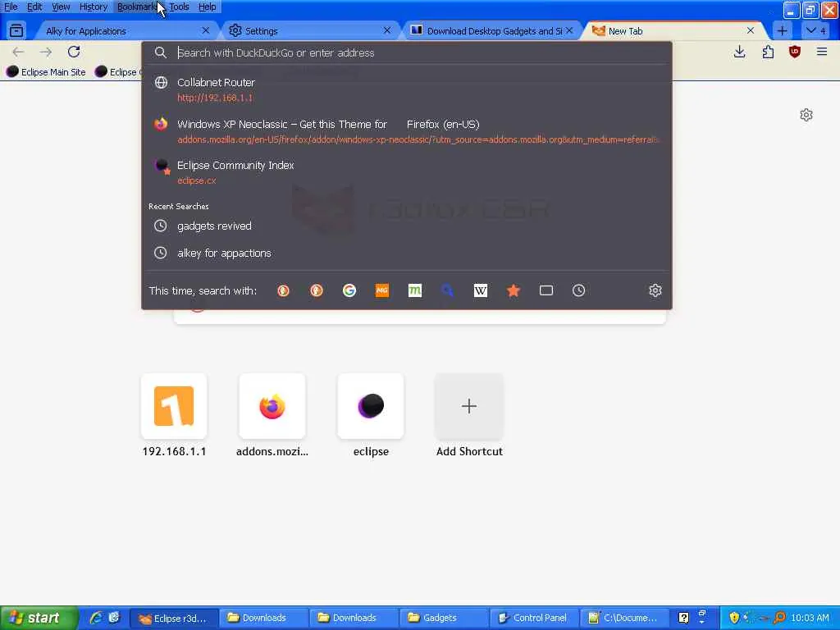
Task: Click the Google search engine icon
Action: (349, 290)
